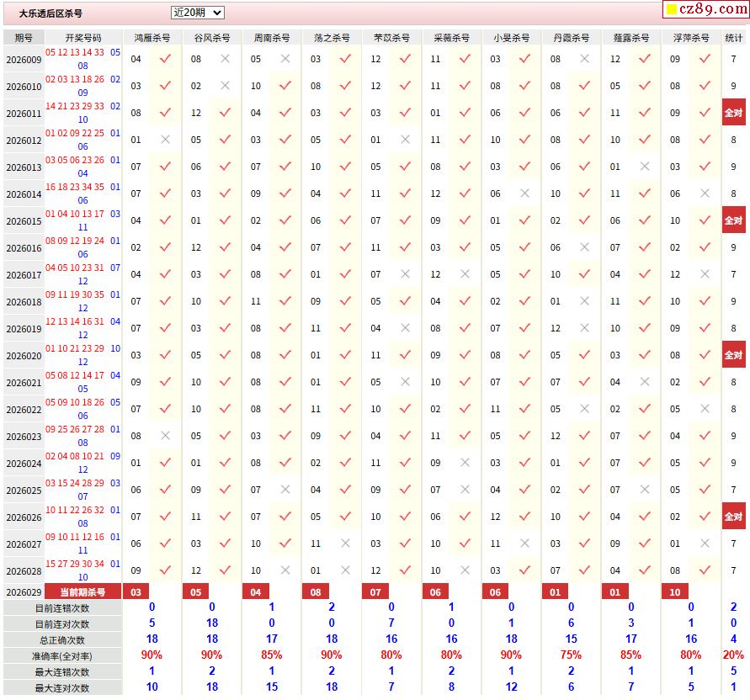Click the cross mark for 周南杀号 in row 2026028

point(285,570)
